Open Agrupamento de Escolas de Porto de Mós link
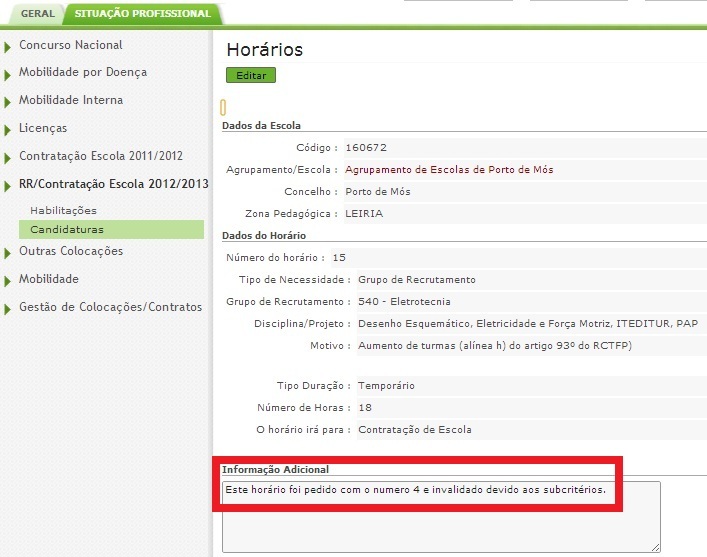 click(449, 170)
